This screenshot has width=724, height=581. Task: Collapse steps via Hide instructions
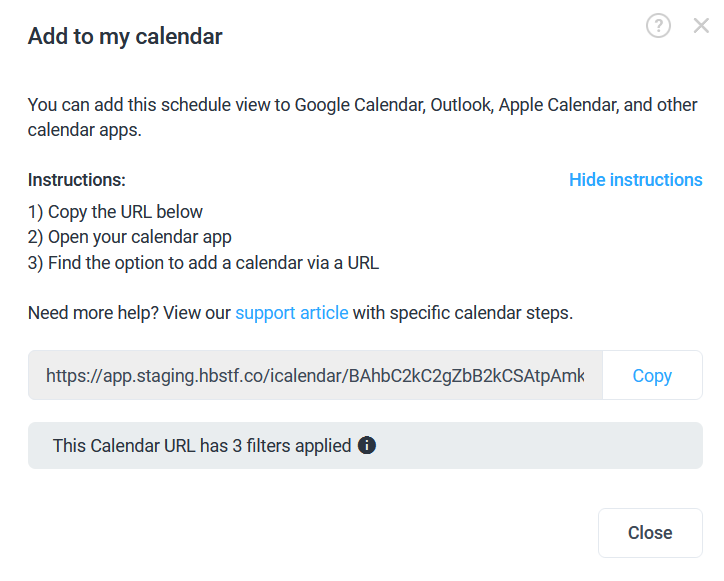635,180
